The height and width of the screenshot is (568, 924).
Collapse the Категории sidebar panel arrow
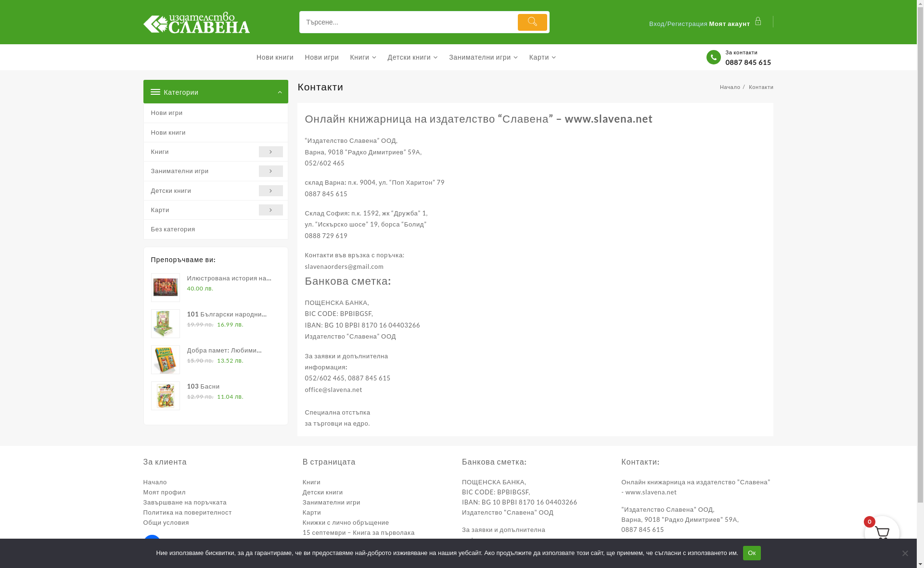point(280,92)
